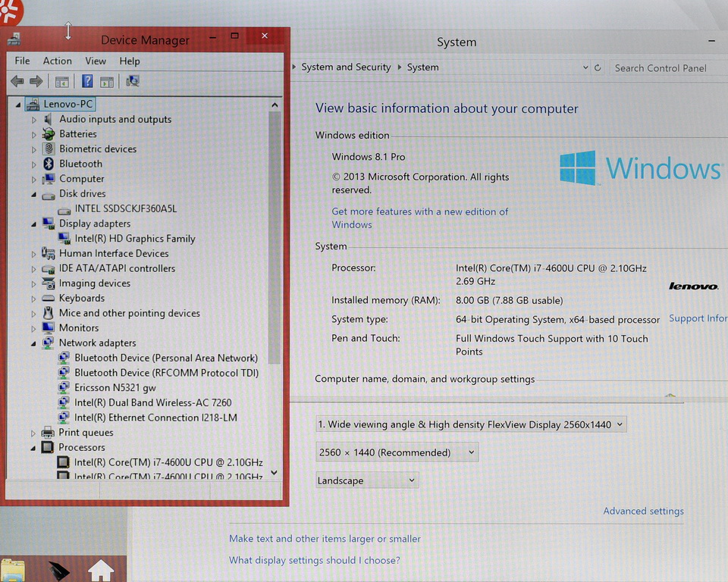Open the folder icon in the taskbar
Screen dimensions: 728x582
[x=13, y=571]
